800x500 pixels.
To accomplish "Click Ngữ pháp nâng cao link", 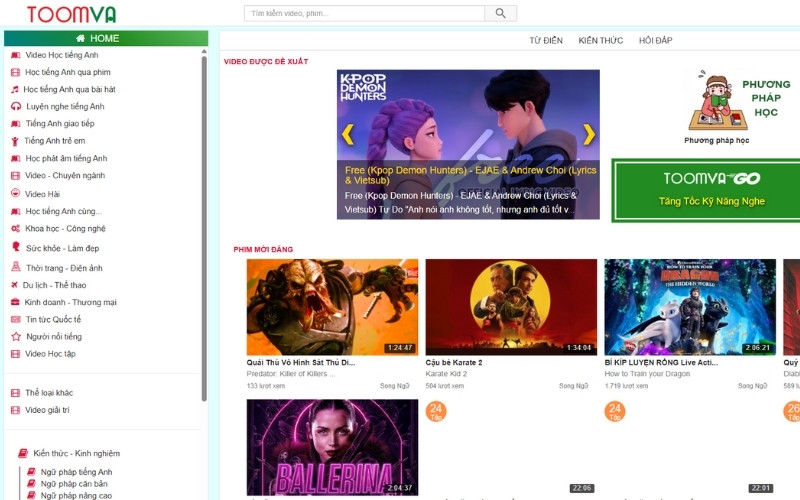I will click(76, 495).
